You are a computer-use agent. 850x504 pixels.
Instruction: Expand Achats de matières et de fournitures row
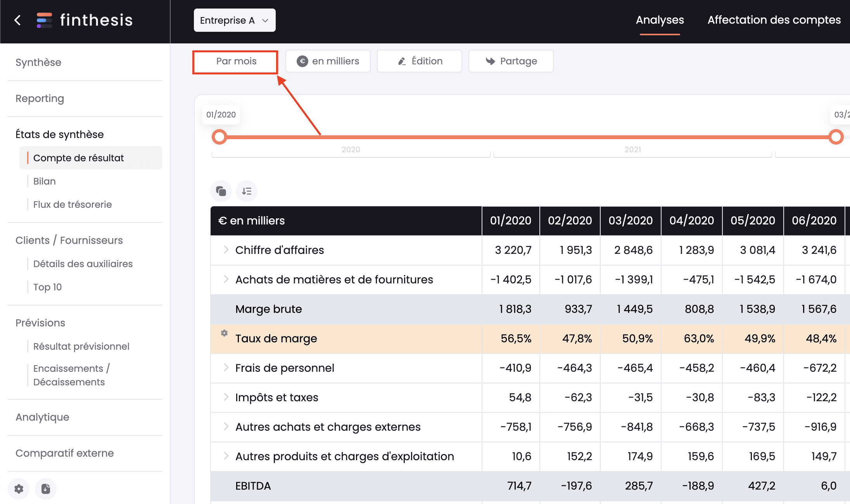tap(226, 279)
